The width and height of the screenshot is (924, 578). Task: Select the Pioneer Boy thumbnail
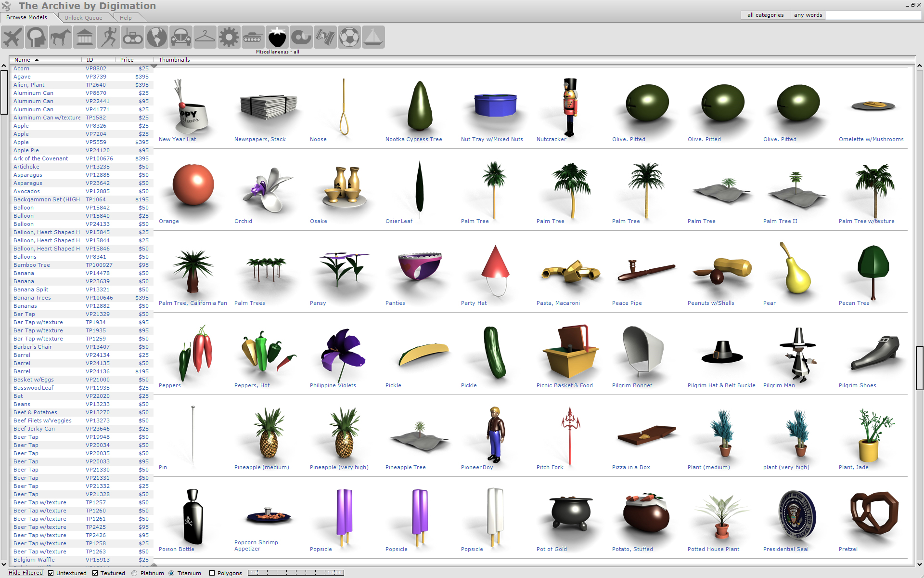coord(495,434)
